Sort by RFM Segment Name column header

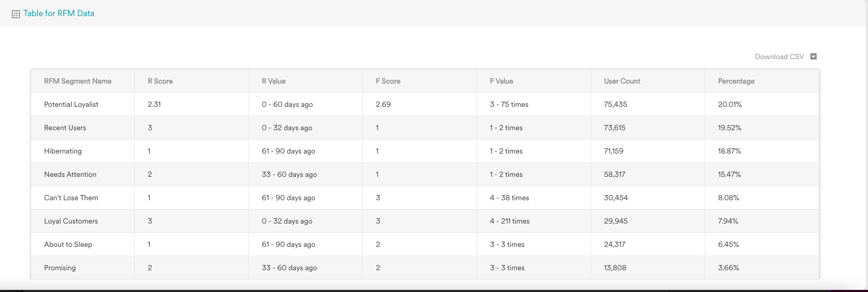[x=78, y=81]
